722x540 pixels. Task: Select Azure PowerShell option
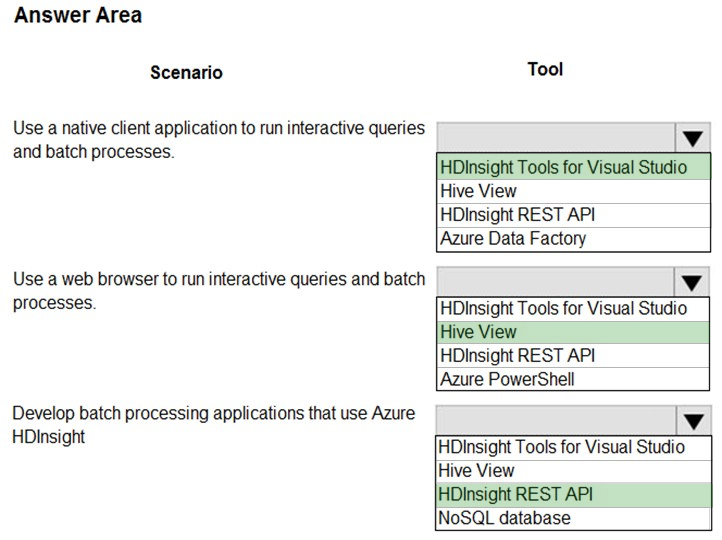(573, 379)
